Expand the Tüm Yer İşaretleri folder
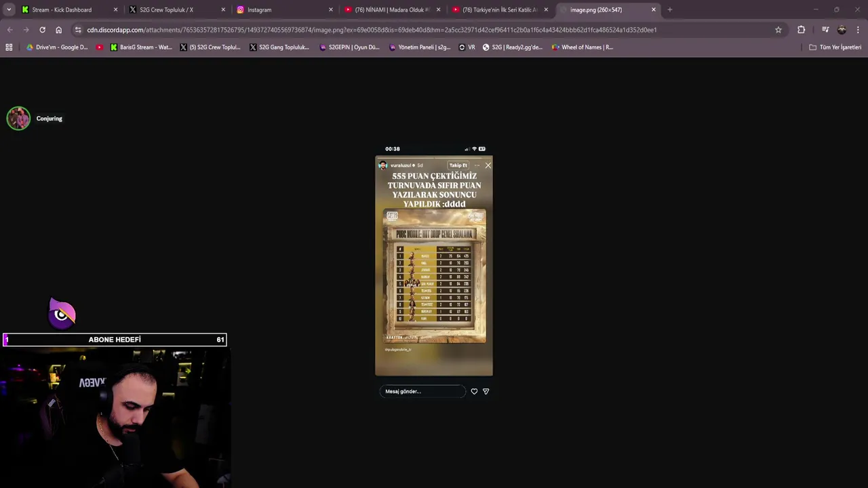The image size is (868, 488). click(835, 47)
